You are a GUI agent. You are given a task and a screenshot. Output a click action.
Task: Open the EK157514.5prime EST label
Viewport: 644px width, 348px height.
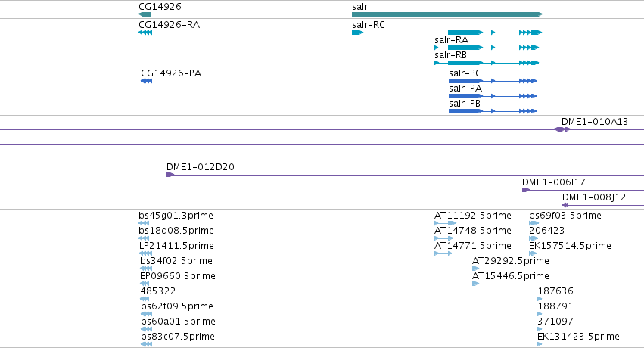pyautogui.click(x=570, y=246)
